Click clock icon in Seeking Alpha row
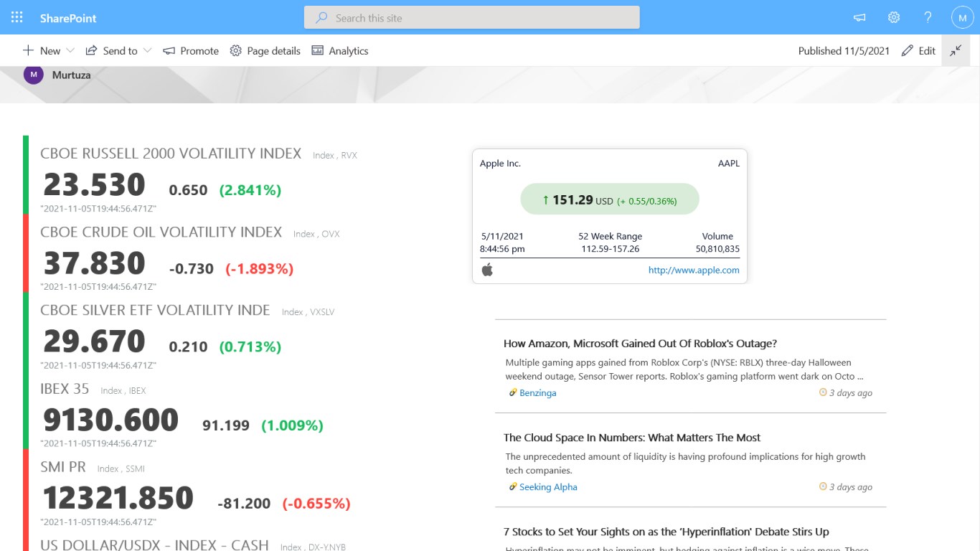The width and height of the screenshot is (980, 551). point(823,487)
